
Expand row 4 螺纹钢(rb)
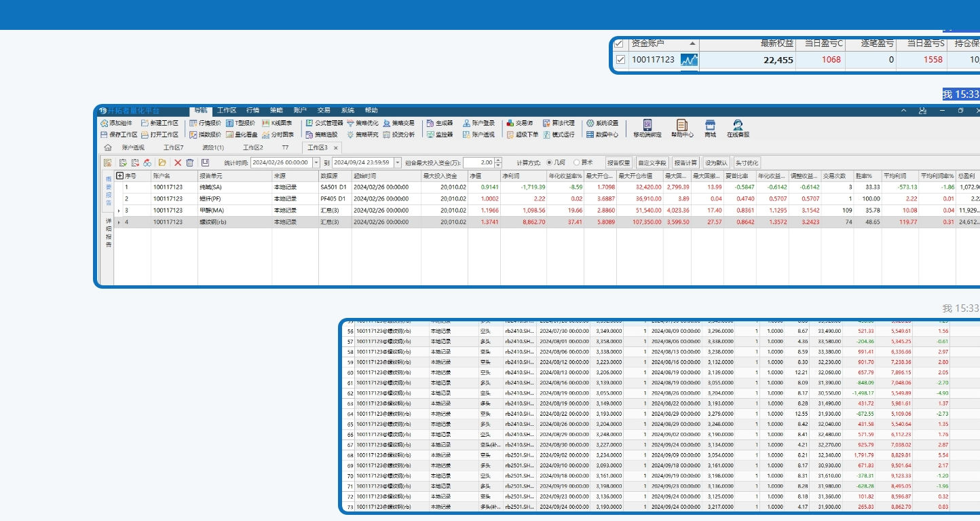tap(119, 222)
